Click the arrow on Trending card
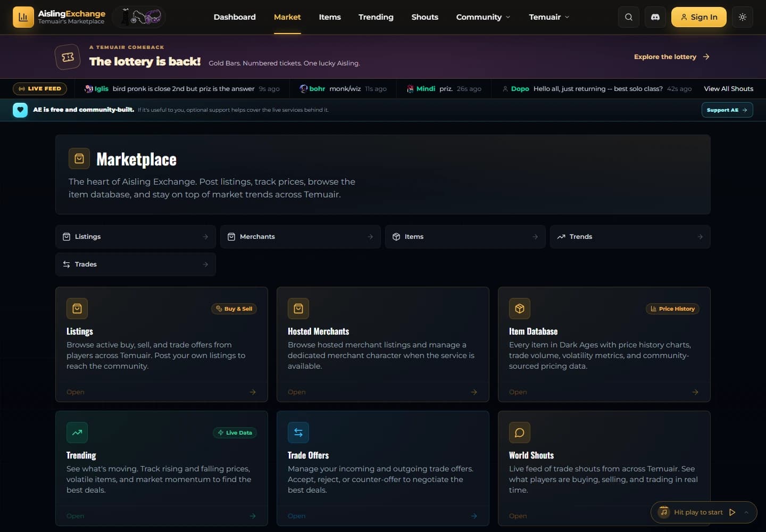Viewport: 766px width, 532px height. 253,516
